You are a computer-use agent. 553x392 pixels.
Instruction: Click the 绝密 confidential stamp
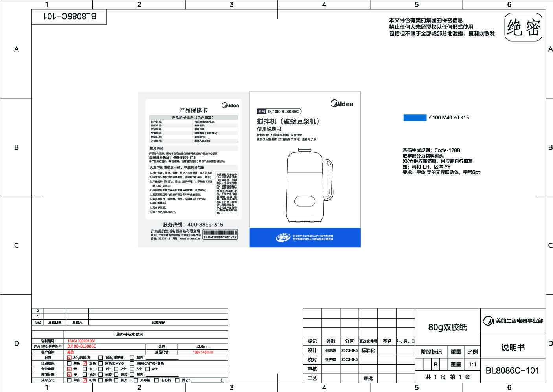pyautogui.click(x=524, y=27)
